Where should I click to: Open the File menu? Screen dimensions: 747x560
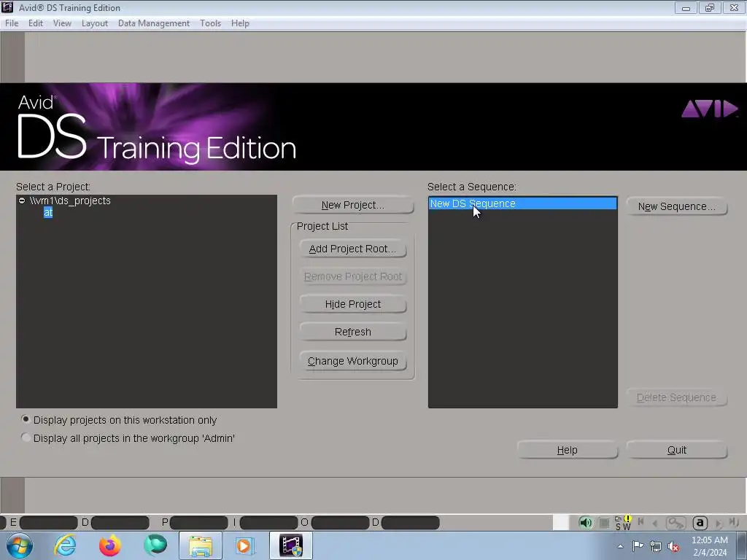pos(12,23)
